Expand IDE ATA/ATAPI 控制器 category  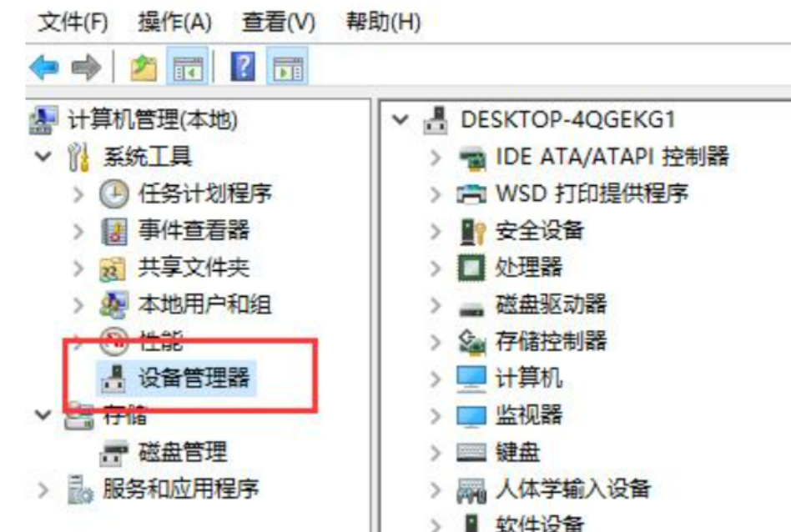[x=436, y=158]
